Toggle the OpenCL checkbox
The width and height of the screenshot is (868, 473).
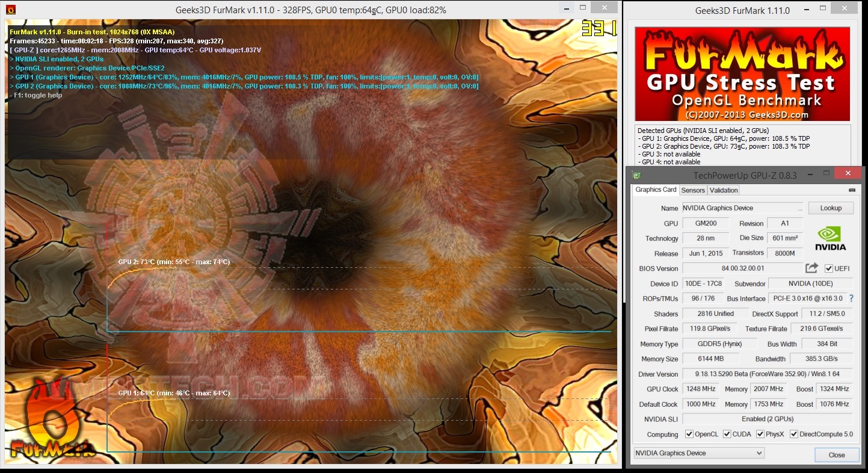tap(689, 434)
